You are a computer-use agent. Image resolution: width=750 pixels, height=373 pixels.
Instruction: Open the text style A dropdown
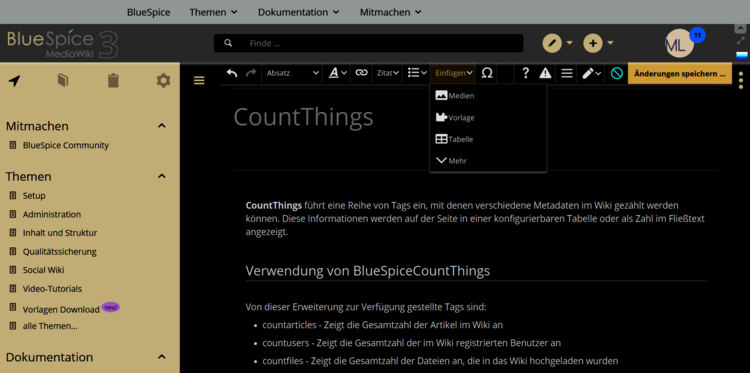[338, 73]
